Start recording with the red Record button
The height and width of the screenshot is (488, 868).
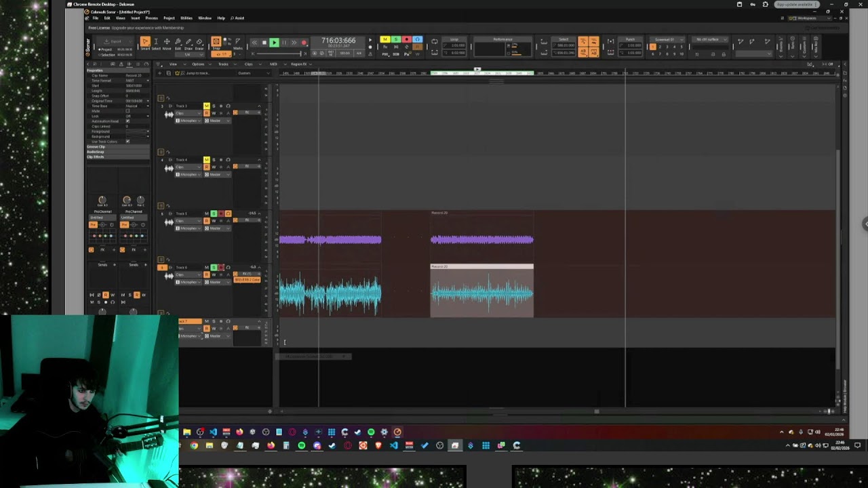pos(304,43)
